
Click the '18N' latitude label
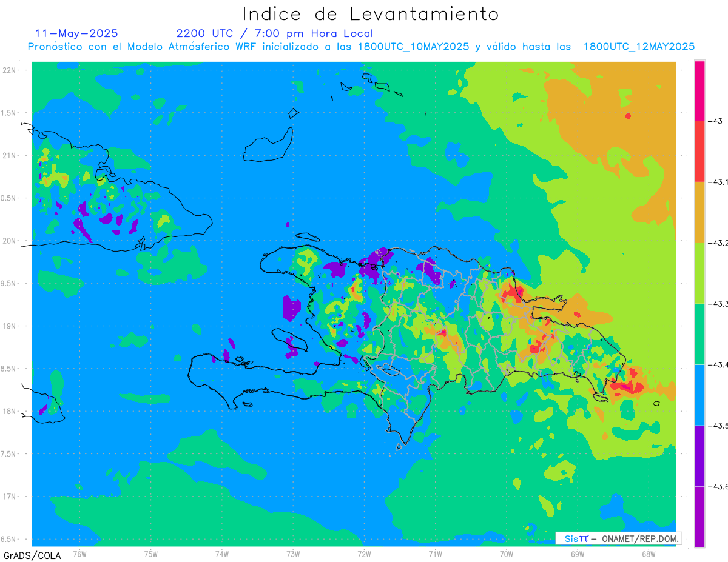pyautogui.click(x=10, y=411)
